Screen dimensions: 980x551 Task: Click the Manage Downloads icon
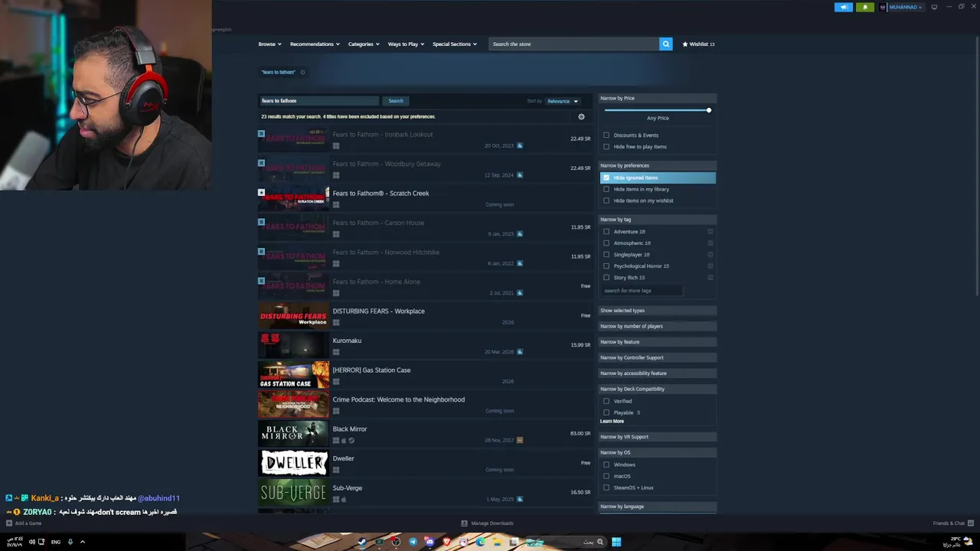[x=464, y=523]
